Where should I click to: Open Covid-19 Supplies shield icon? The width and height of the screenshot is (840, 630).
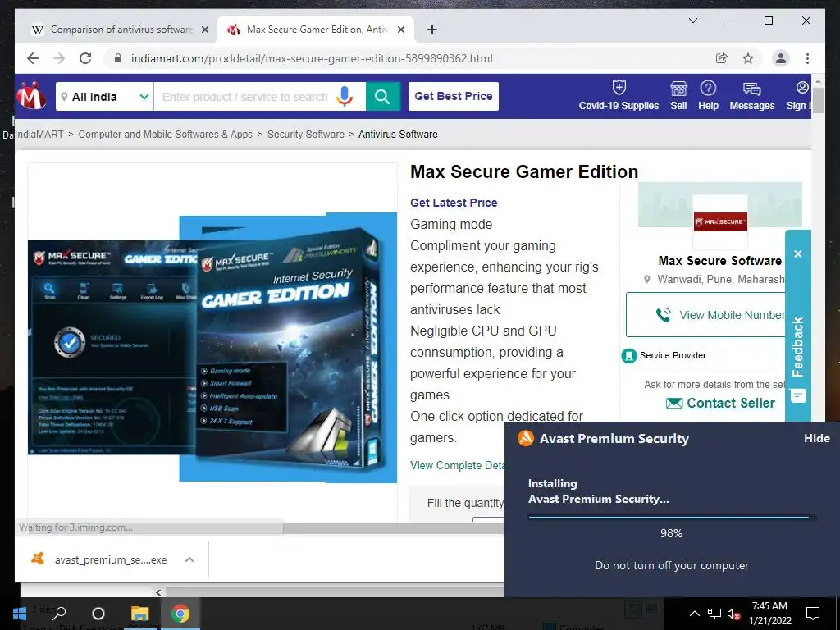(619, 87)
